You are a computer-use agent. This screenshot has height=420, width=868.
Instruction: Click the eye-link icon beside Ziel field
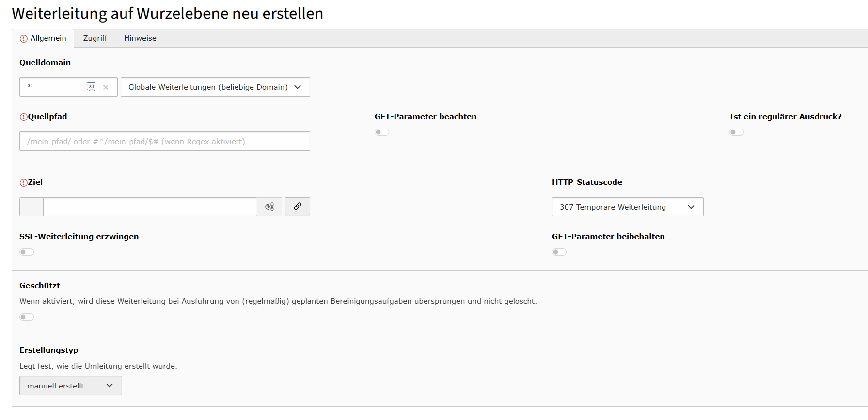point(269,207)
